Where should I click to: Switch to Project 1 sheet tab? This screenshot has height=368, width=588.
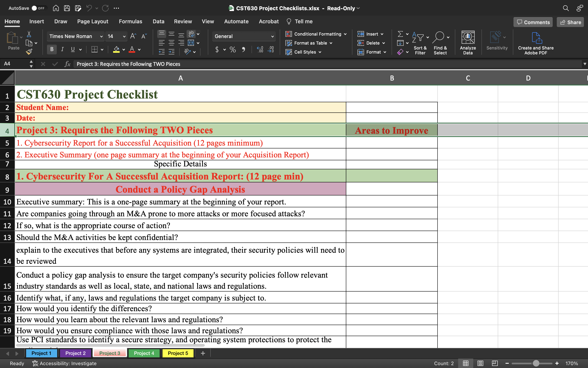point(41,353)
